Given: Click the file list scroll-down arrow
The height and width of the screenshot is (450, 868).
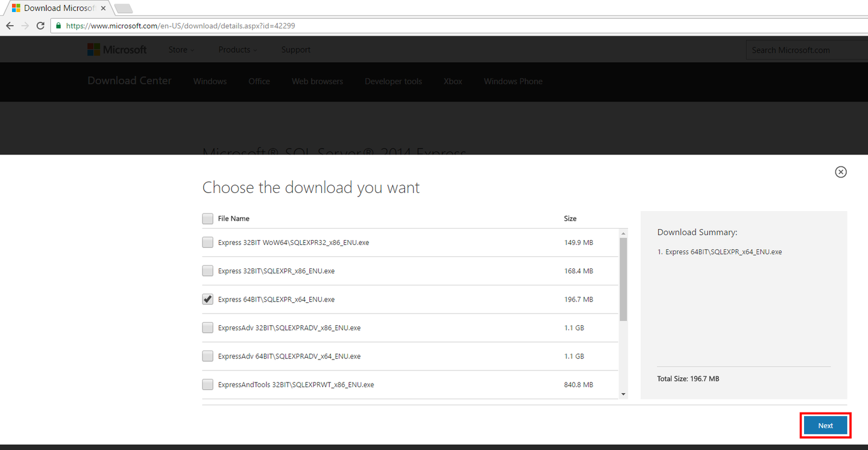Looking at the screenshot, I should [623, 394].
